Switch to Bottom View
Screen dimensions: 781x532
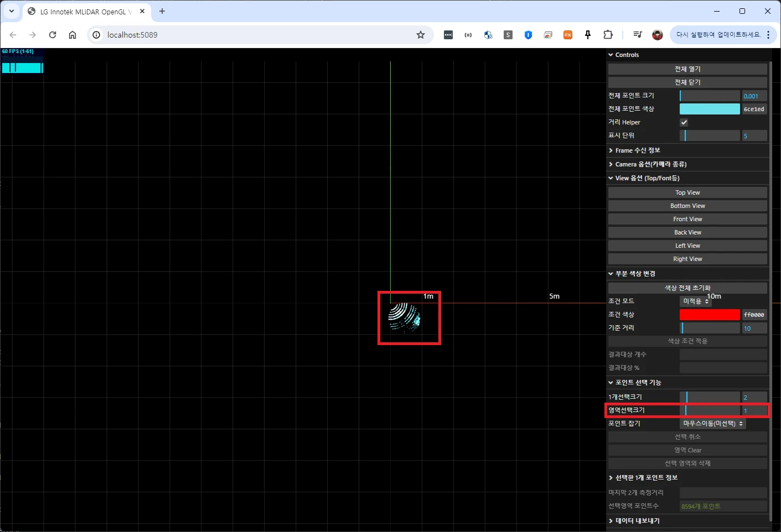687,206
